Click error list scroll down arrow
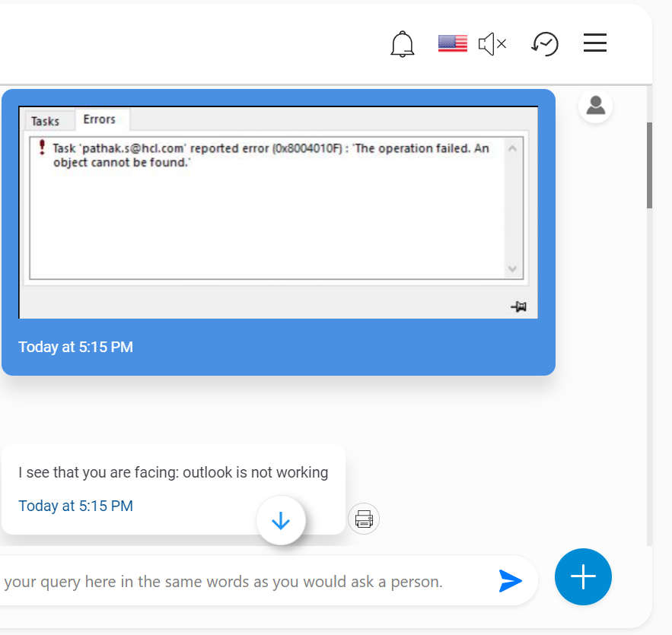Screen dimensions: 672x635 [x=512, y=269]
